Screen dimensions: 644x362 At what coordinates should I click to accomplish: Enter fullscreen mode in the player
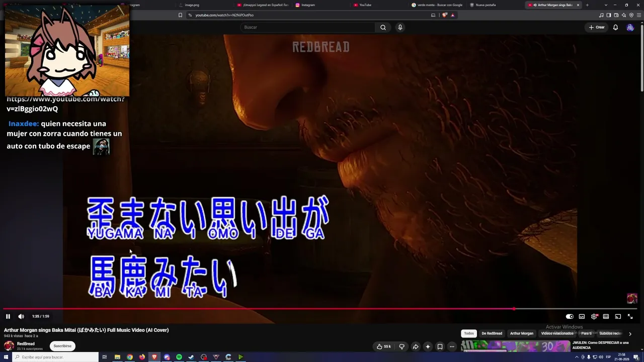[x=630, y=316]
